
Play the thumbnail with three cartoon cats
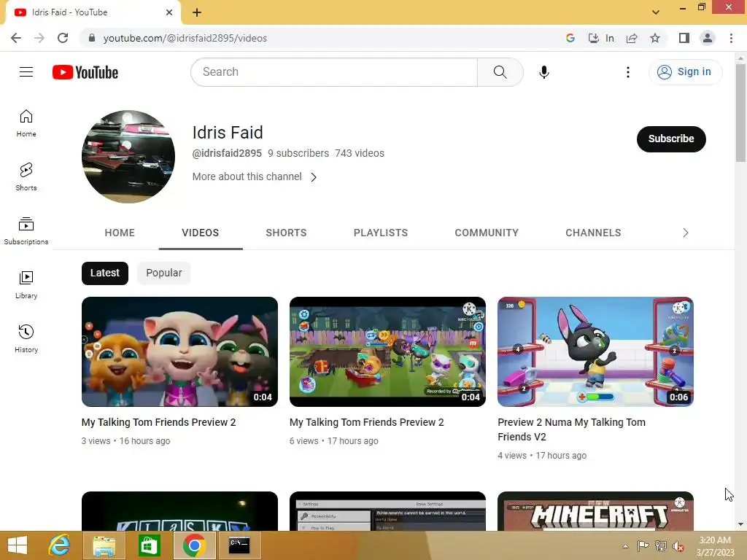click(179, 352)
